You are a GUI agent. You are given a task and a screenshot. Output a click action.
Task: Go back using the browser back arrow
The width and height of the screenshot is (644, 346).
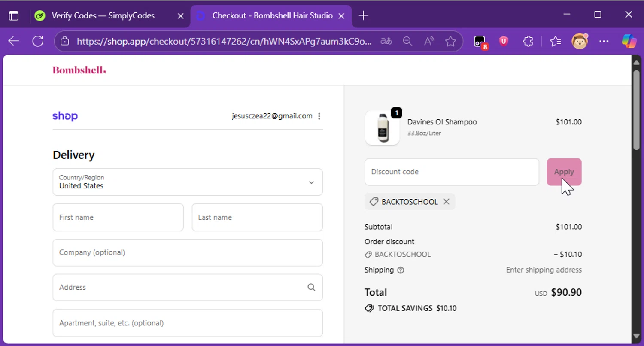(14, 41)
